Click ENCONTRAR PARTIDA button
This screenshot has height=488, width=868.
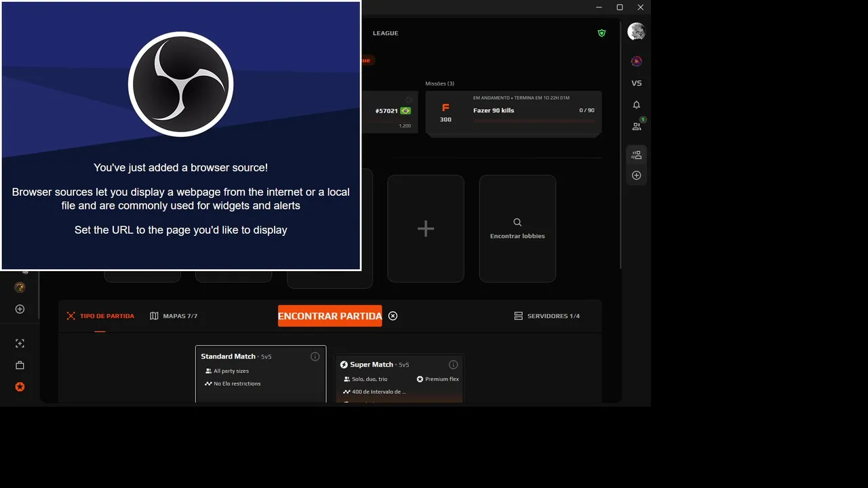(330, 316)
